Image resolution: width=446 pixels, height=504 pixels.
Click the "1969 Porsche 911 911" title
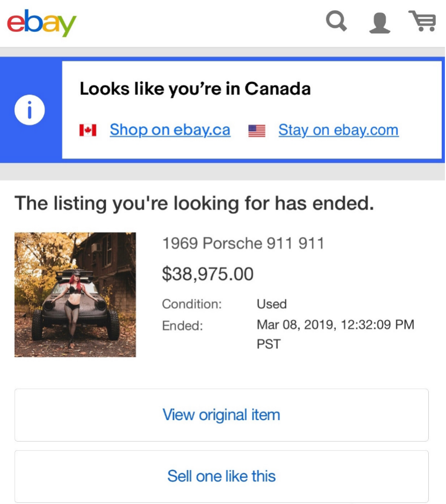[x=243, y=244]
